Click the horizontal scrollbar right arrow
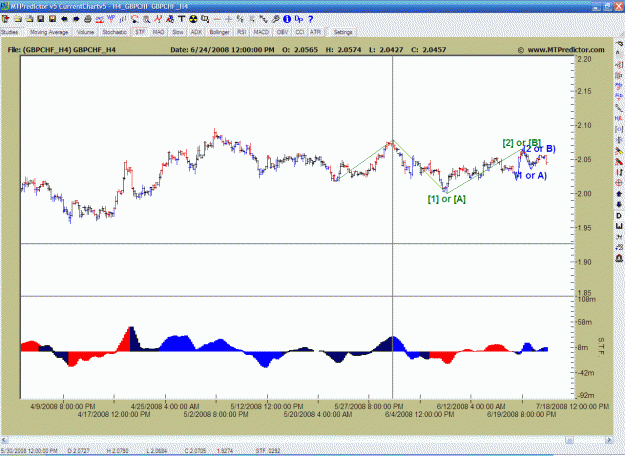The image size is (625, 456). [x=609, y=440]
